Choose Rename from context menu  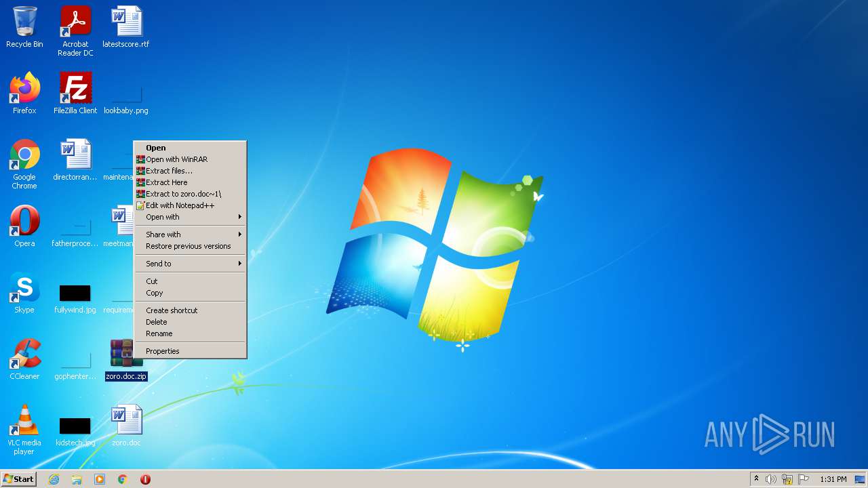[190, 333]
